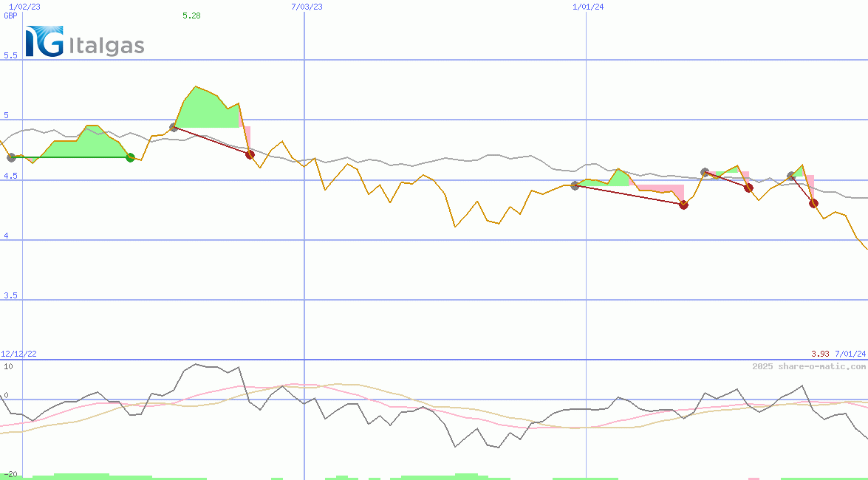Click the first gray entry dot near 1/02/23
868x480 pixels.
[x=11, y=157]
